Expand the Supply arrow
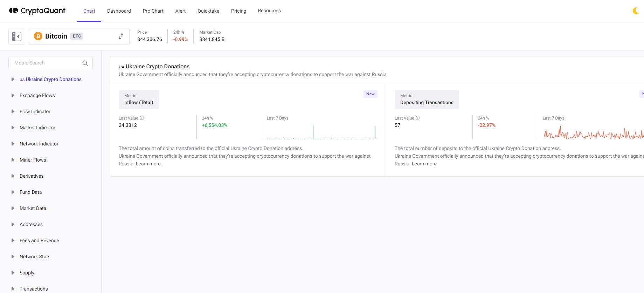This screenshot has width=644, height=293. click(x=13, y=273)
